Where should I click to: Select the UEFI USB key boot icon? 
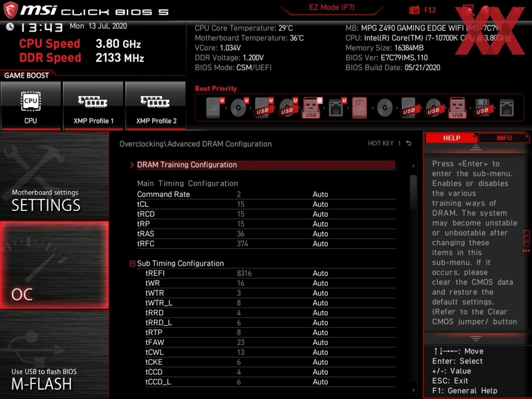click(x=312, y=108)
